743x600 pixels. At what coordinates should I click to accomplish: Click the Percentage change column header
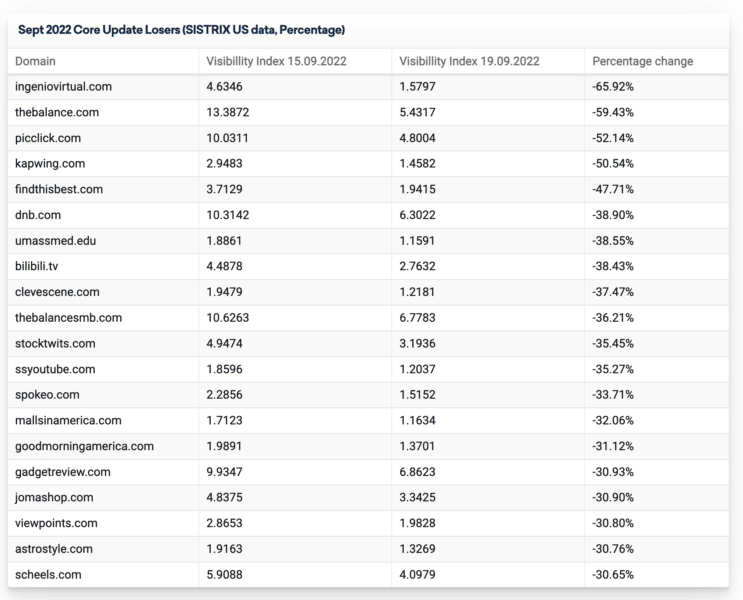click(642, 61)
